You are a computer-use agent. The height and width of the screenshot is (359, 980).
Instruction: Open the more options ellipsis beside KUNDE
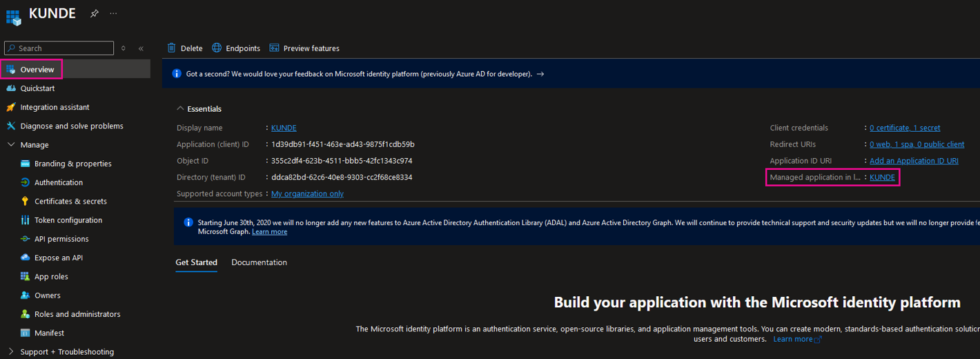click(x=113, y=13)
